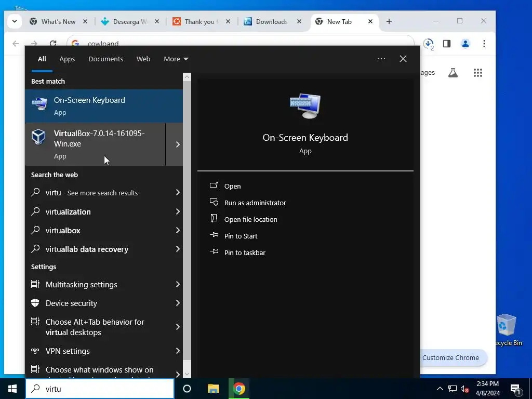Click muted volume icon in tray
The image size is (532, 399).
click(x=464, y=389)
